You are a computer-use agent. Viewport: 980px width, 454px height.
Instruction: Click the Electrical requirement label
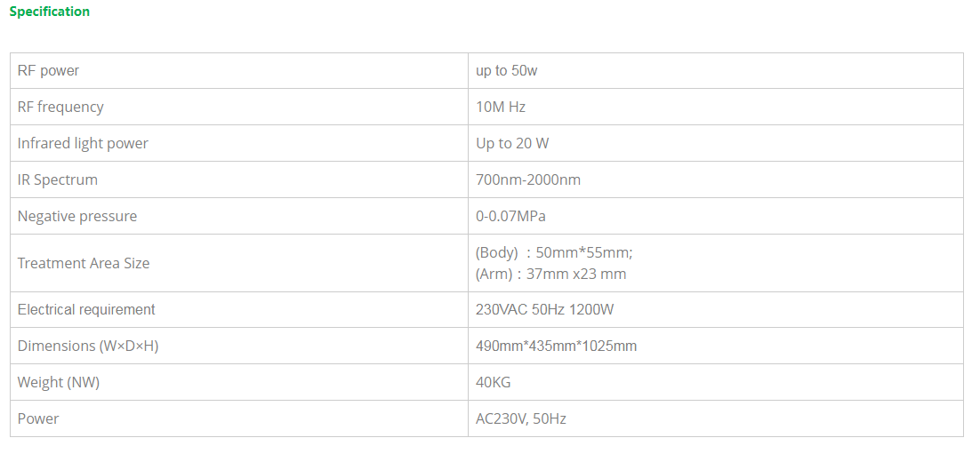86,310
